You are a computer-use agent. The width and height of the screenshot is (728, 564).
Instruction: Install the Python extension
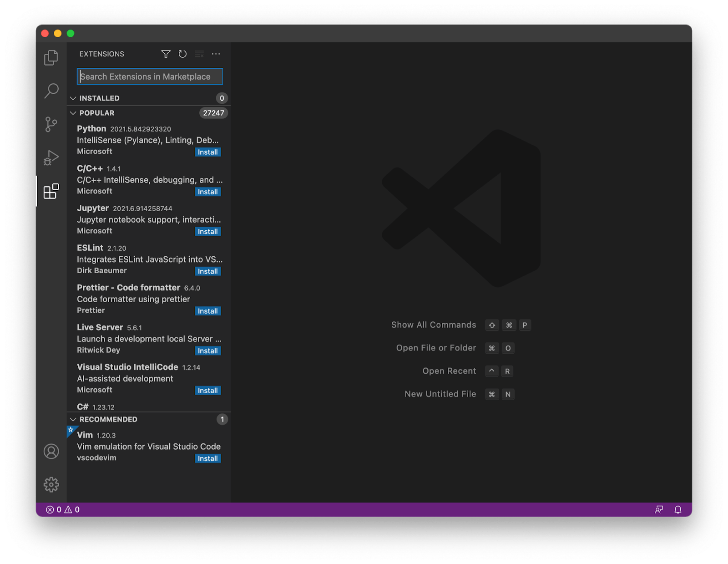pyautogui.click(x=208, y=152)
